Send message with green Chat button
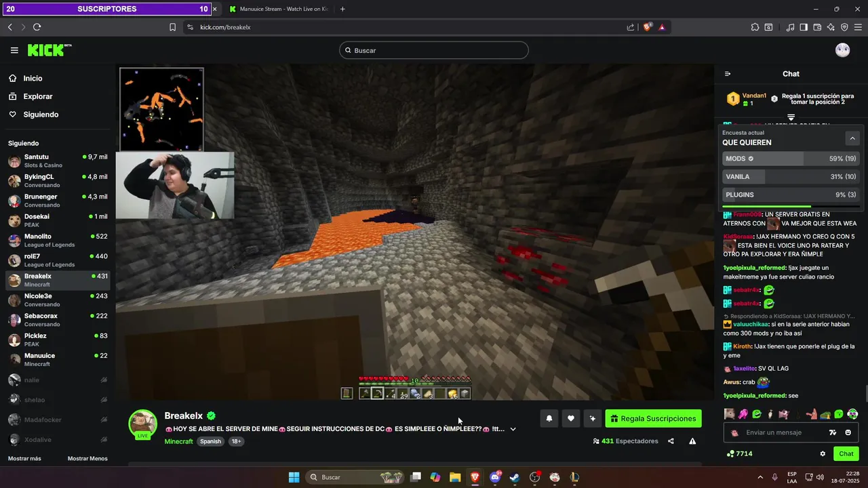The image size is (868, 488). tap(846, 454)
